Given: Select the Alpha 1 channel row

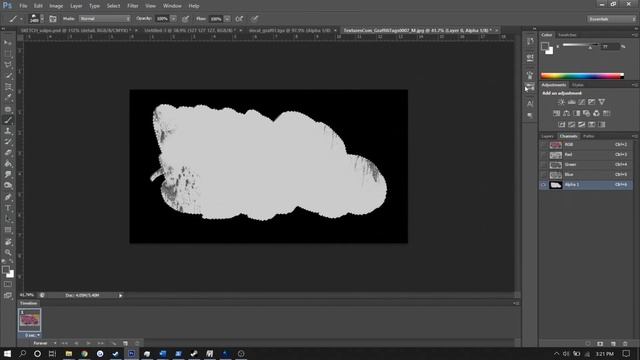Looking at the screenshot, I should click(x=586, y=185).
